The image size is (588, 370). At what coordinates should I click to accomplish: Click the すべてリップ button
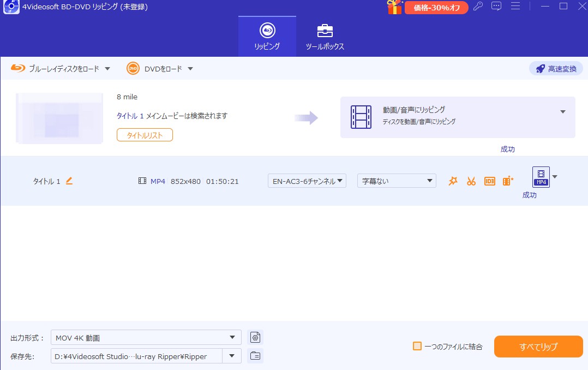tap(538, 347)
